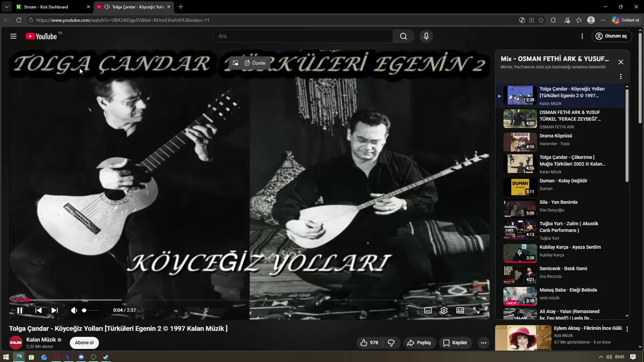Viewport: 644px width, 362px height.
Task: Start voice search with microphone icon
Action: [x=426, y=36]
